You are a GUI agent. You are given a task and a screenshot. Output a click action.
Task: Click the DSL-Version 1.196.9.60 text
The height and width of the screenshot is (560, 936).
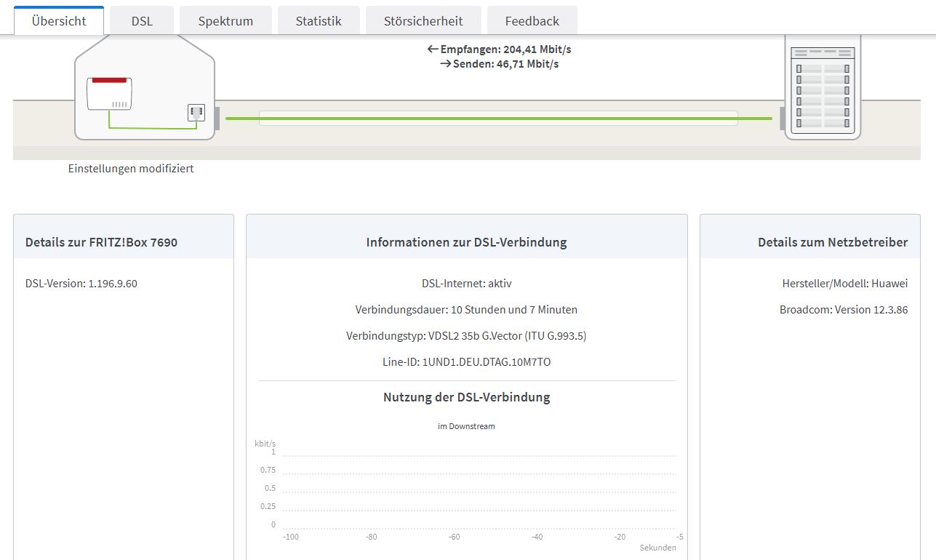point(81,284)
